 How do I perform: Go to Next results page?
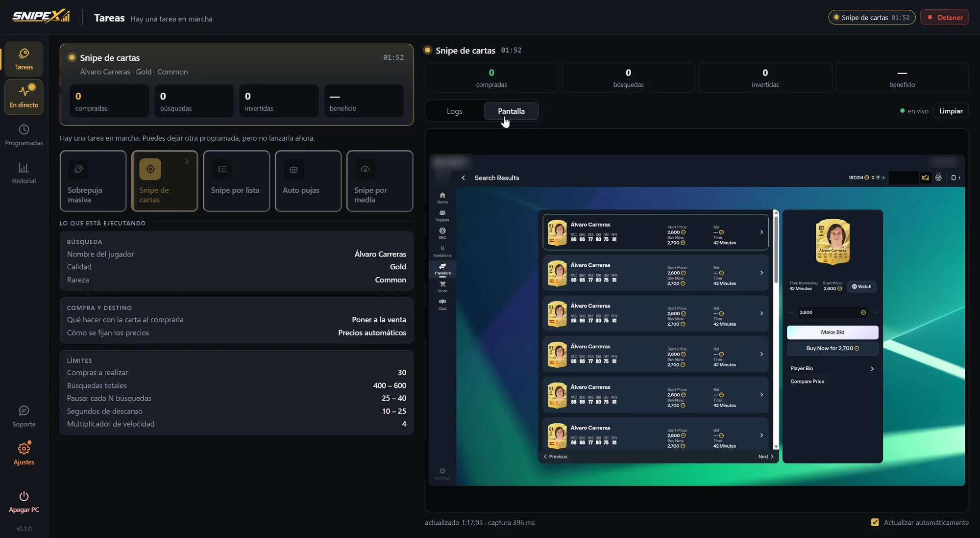[766, 457]
